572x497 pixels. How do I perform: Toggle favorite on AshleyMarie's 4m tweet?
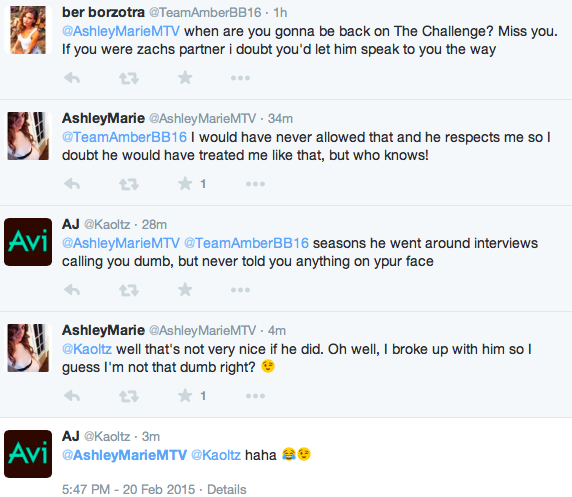pyautogui.click(x=185, y=396)
